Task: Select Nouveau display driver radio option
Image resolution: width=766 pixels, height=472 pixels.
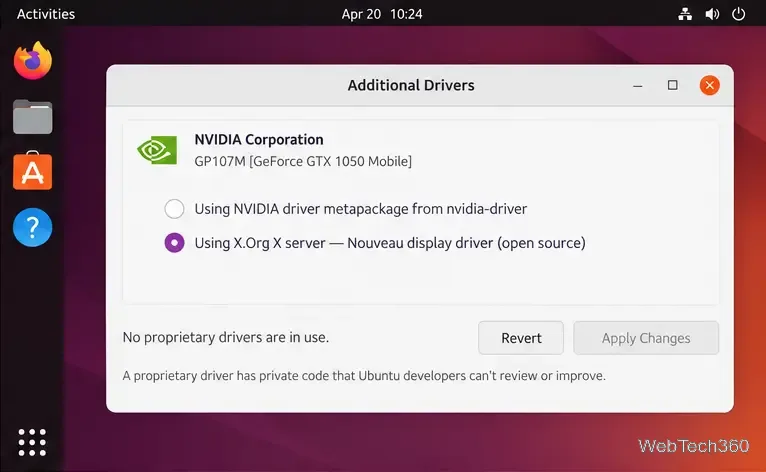Action: click(x=174, y=243)
